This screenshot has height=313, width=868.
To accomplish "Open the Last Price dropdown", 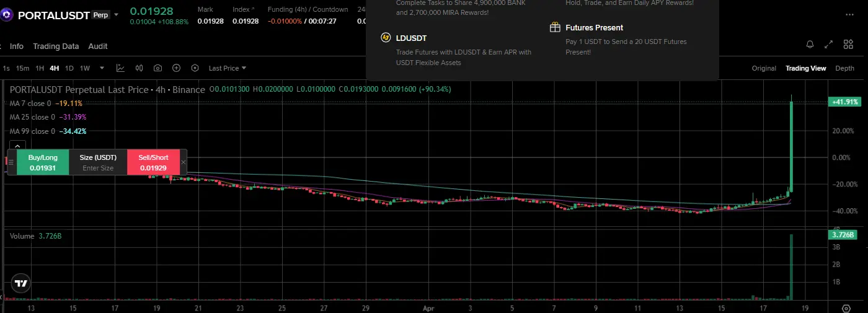I will point(227,68).
